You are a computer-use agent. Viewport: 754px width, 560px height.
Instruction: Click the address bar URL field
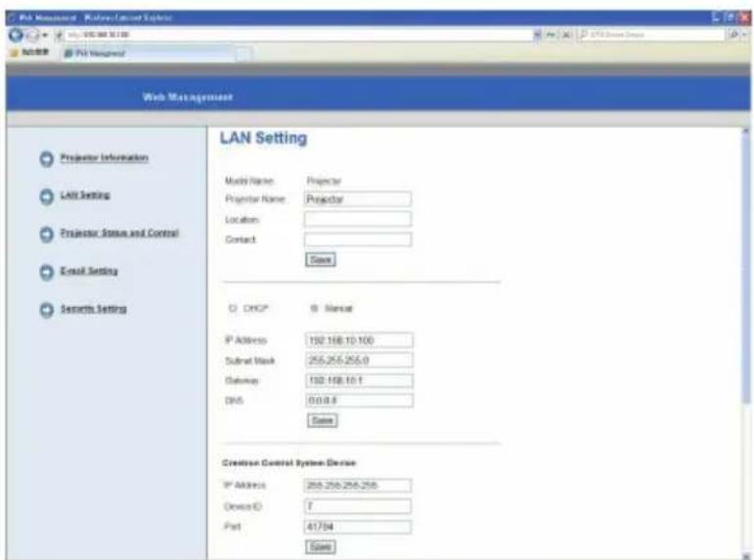click(298, 34)
